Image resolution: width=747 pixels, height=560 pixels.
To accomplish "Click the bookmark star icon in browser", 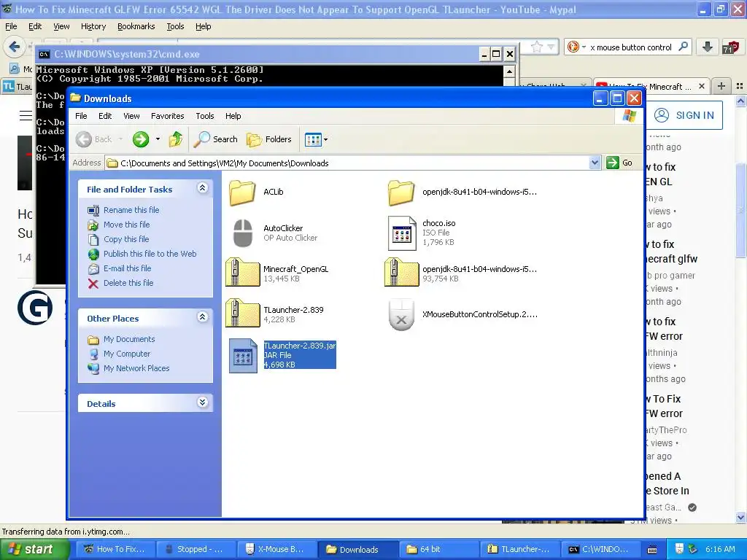I will click(x=536, y=47).
